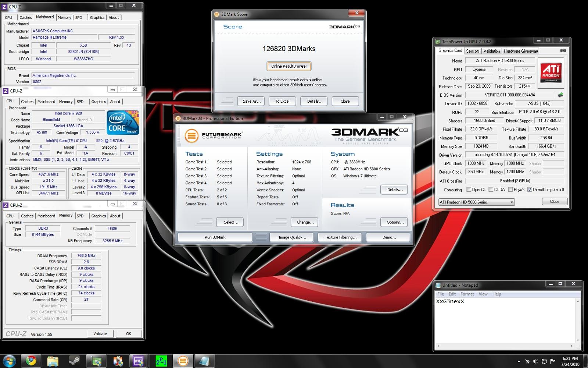This screenshot has width=588, height=368.
Task: Enable the CUDA checkbox in GPU-Z
Action: point(491,190)
